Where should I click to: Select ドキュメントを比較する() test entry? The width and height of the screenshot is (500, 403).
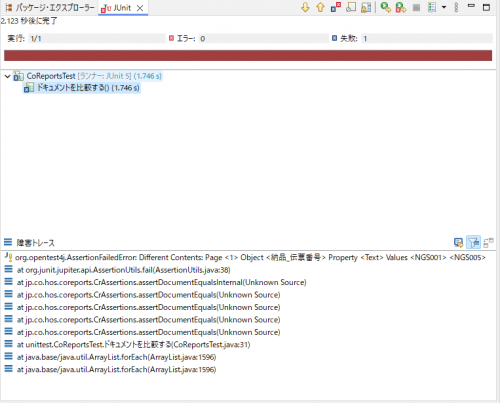click(x=82, y=88)
